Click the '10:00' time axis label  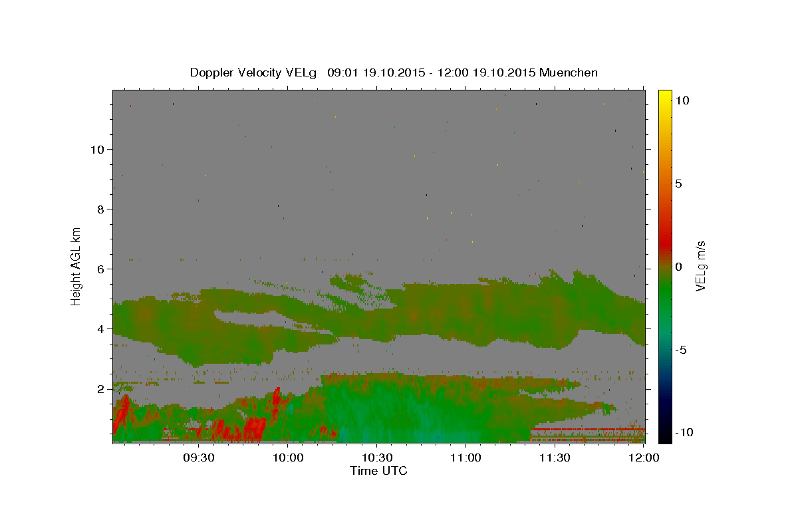[287, 458]
